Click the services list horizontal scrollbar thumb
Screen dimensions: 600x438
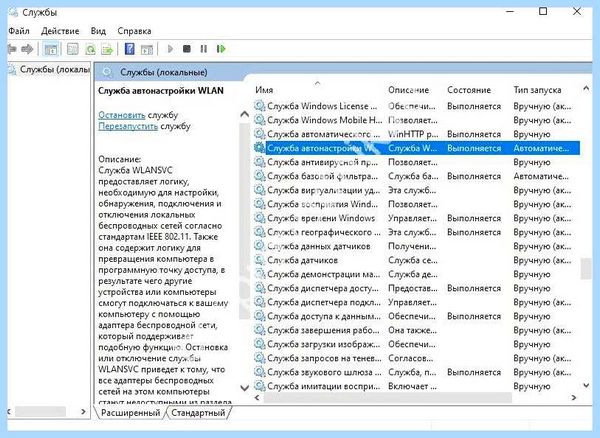click(388, 398)
